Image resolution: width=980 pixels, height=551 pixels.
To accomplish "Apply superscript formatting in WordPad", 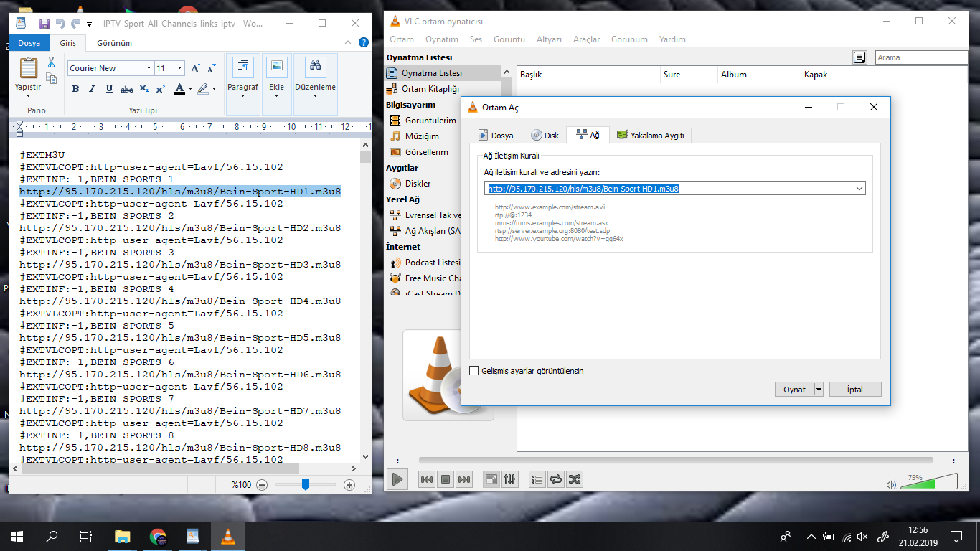I will tap(161, 89).
